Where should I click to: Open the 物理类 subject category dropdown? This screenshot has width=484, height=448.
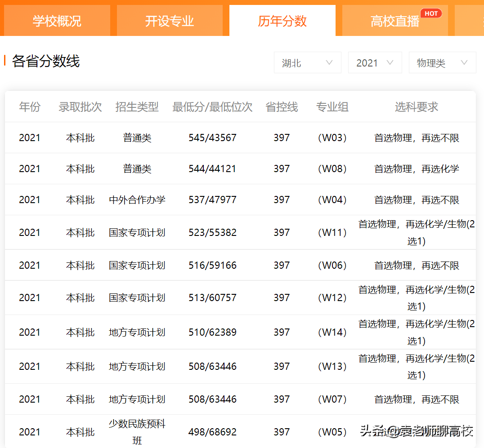pos(442,62)
